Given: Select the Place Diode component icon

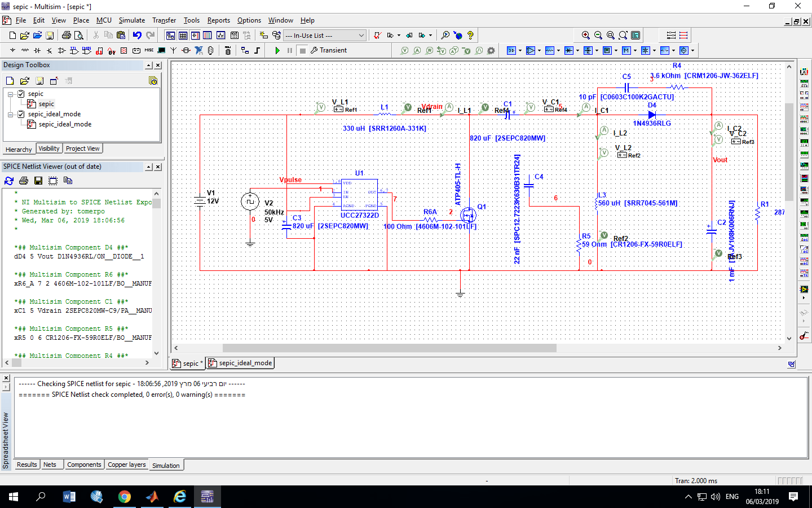Looking at the screenshot, I should [x=37, y=50].
